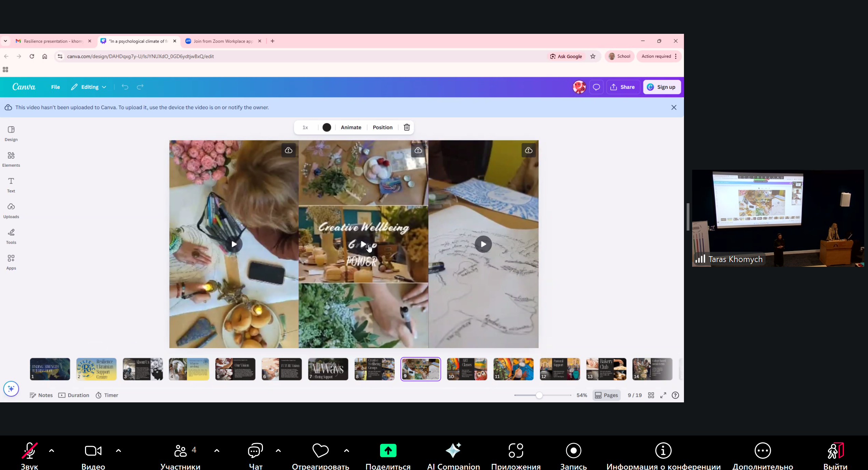Open the File menu
This screenshot has width=868, height=470.
coord(55,87)
